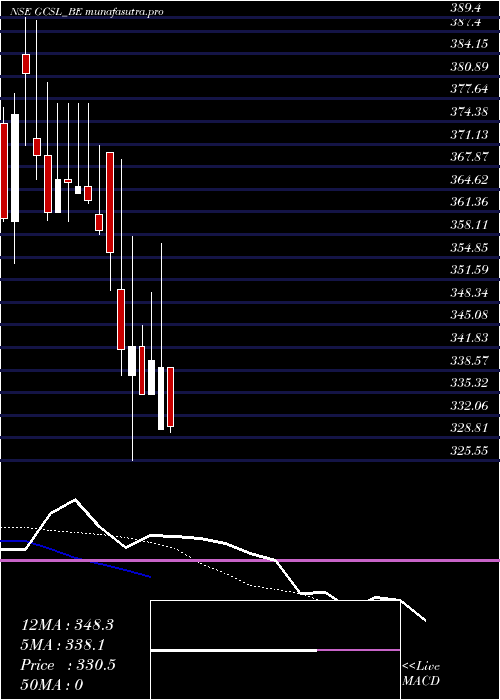
Task: Click the 325.55 price axis label
Action: tap(468, 450)
